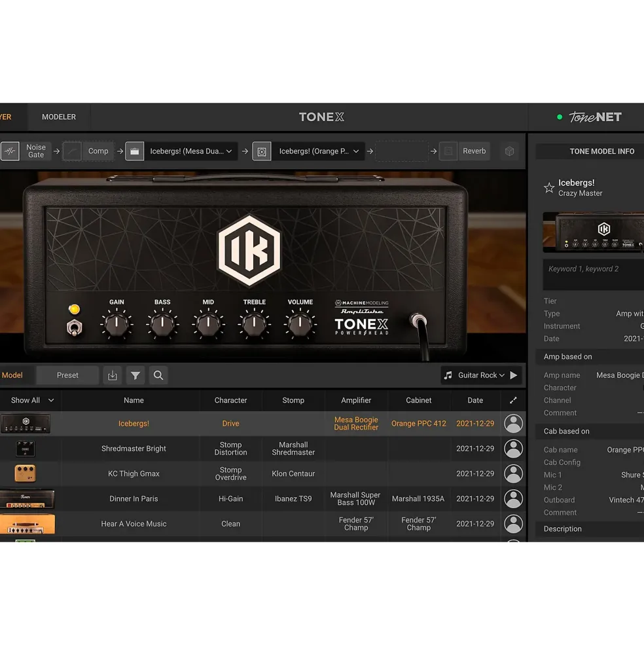Click the Marshall Shredmaster stomp cell
Image resolution: width=644 pixels, height=645 pixels.
[x=293, y=449]
